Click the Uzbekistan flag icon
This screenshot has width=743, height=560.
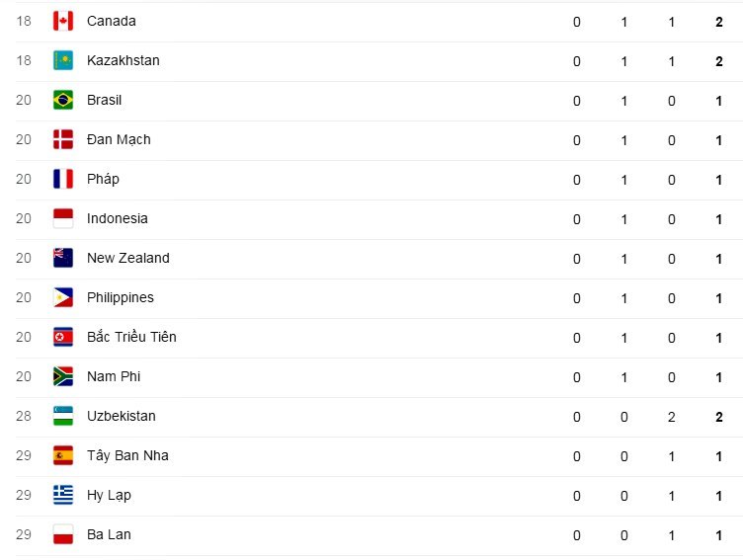click(63, 416)
